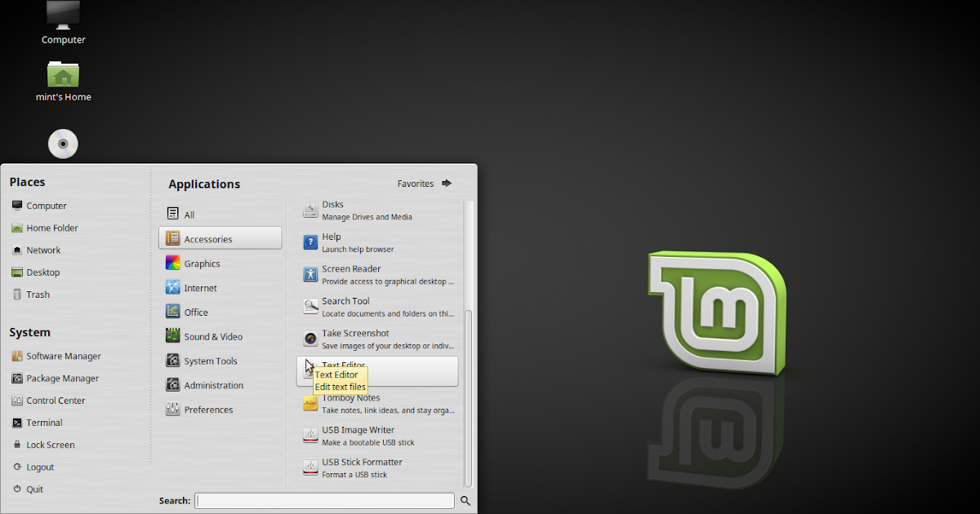Click the Logout icon
This screenshot has width=980, height=514.
tap(17, 467)
